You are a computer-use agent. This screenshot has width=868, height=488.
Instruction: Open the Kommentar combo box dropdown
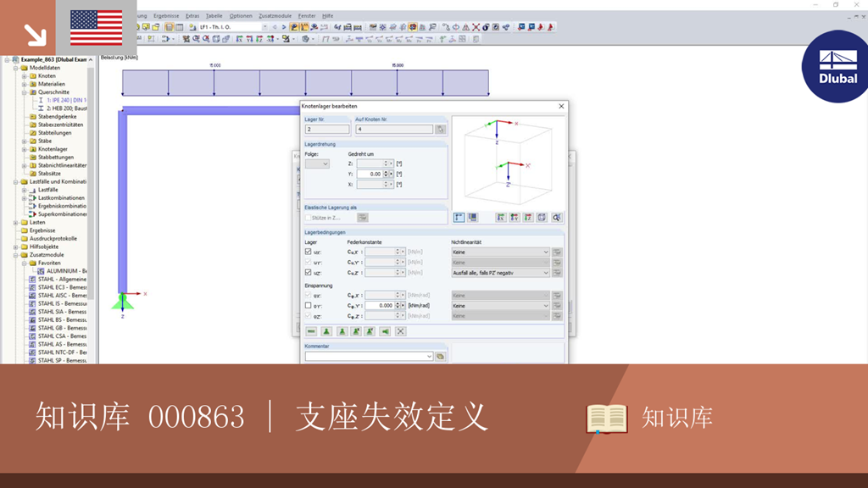point(429,357)
